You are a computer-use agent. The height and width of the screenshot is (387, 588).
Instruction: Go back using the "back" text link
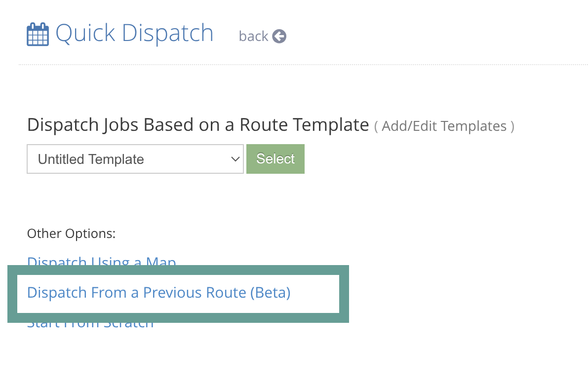pyautogui.click(x=253, y=36)
